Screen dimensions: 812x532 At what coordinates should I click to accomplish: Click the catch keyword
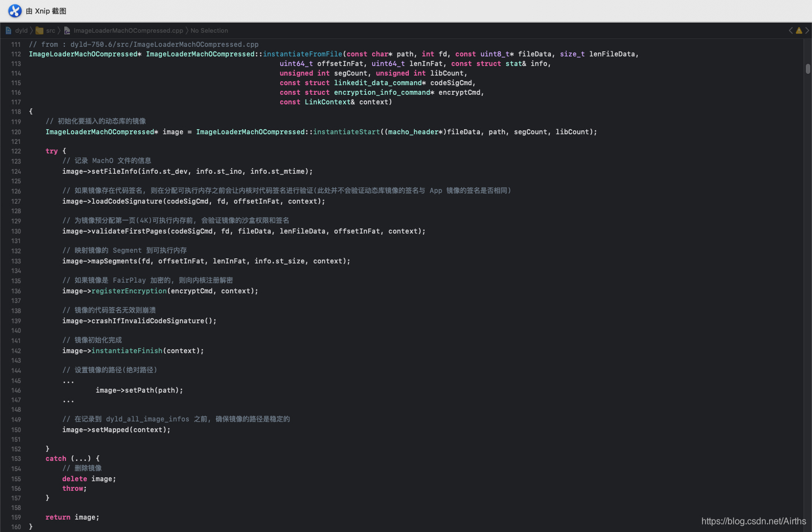coord(56,459)
